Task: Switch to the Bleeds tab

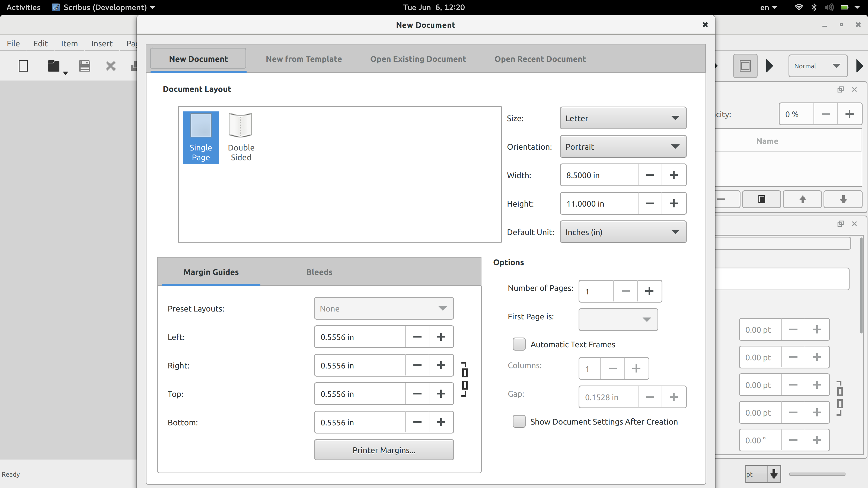Action: pyautogui.click(x=319, y=272)
